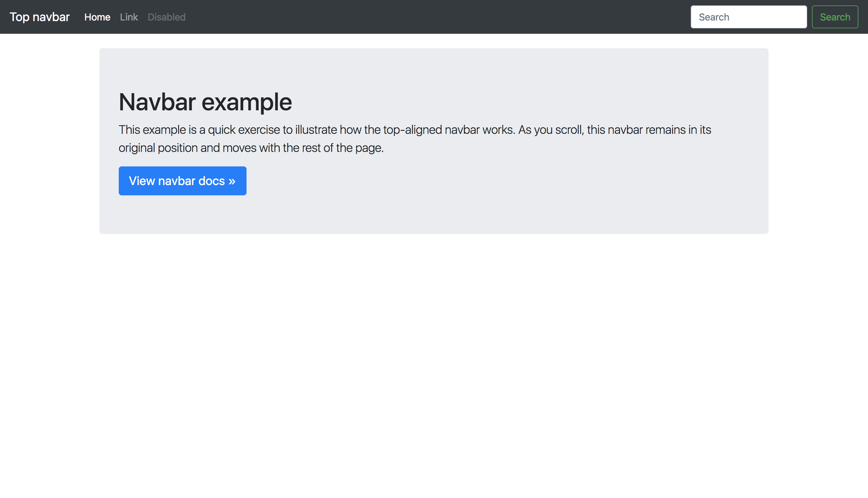Click the word top-aligned in paragraph
This screenshot has width=868, height=498.
413,130
